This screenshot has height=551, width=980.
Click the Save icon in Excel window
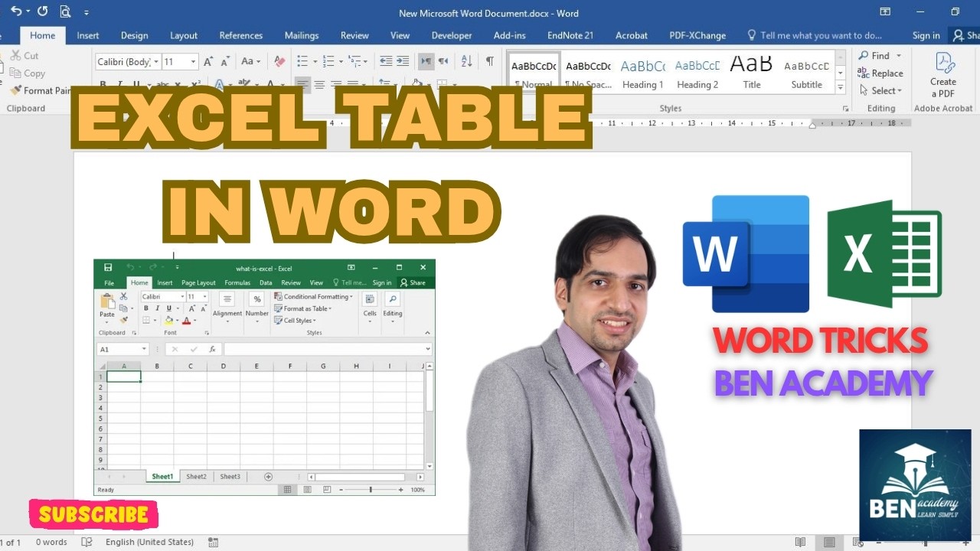tap(108, 268)
